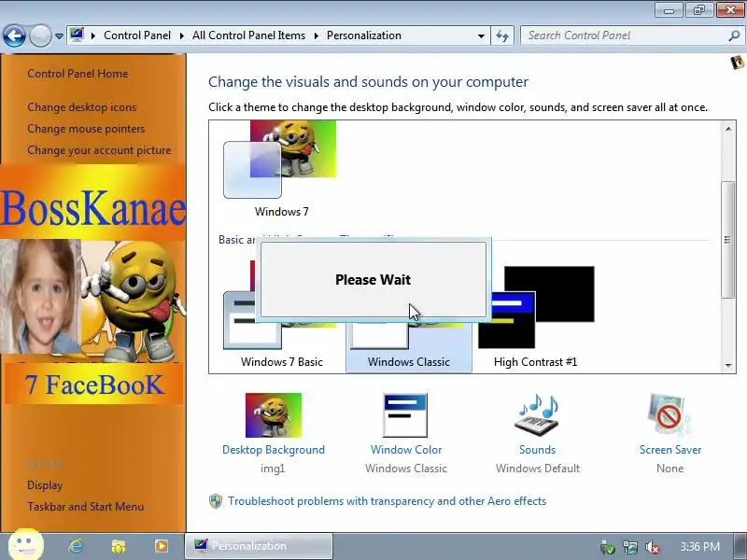Select the Windows 7 theme thumbnail
The width and height of the screenshot is (747, 560).
click(280, 159)
